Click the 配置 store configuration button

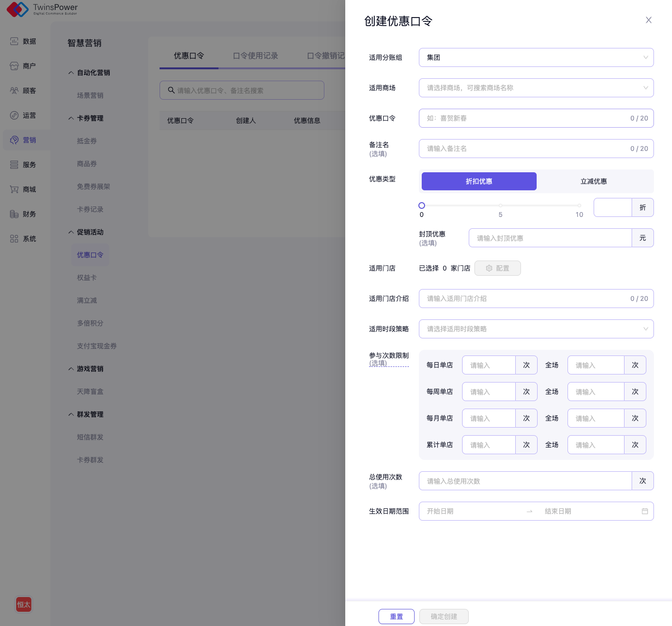click(x=497, y=268)
